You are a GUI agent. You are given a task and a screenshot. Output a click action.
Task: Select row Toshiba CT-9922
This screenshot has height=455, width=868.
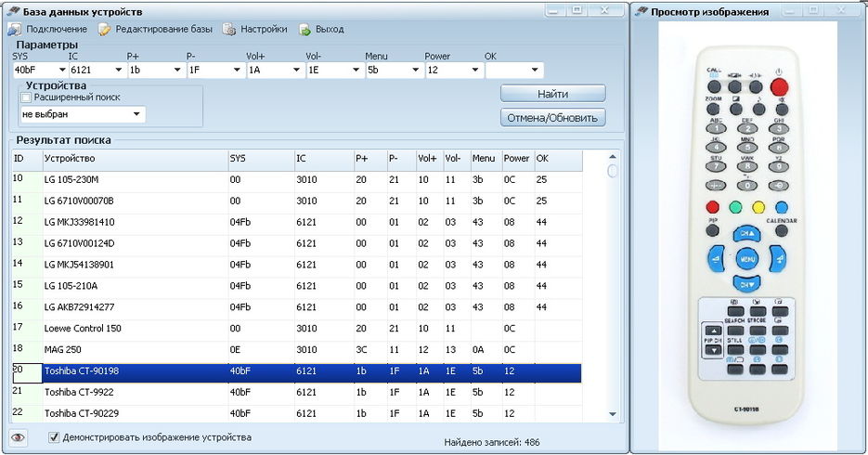tap(297, 393)
